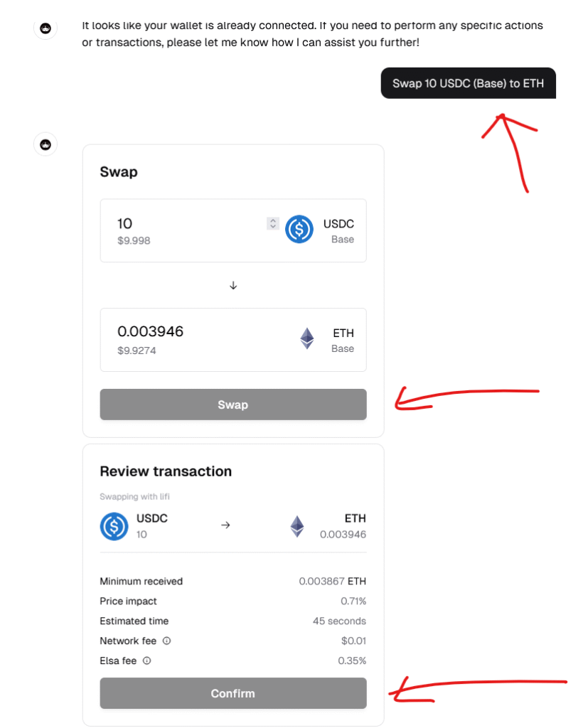Viewport: 588px width, 728px height.
Task: Click the down arrow between swap fields
Action: click(233, 285)
